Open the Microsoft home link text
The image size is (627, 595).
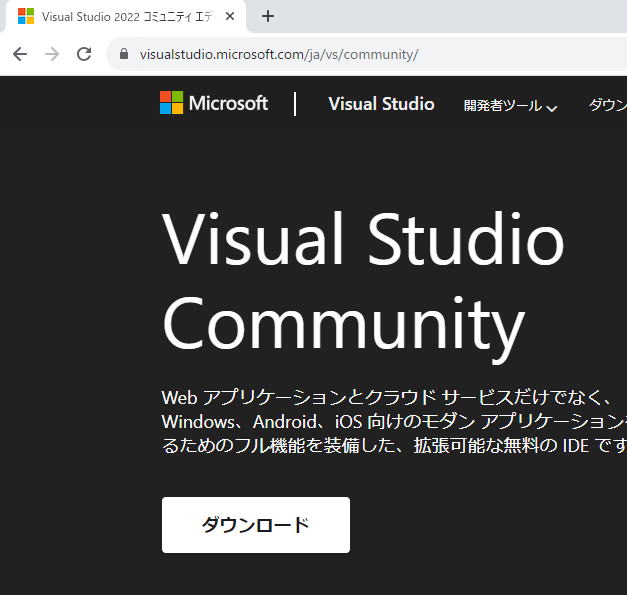coord(228,103)
